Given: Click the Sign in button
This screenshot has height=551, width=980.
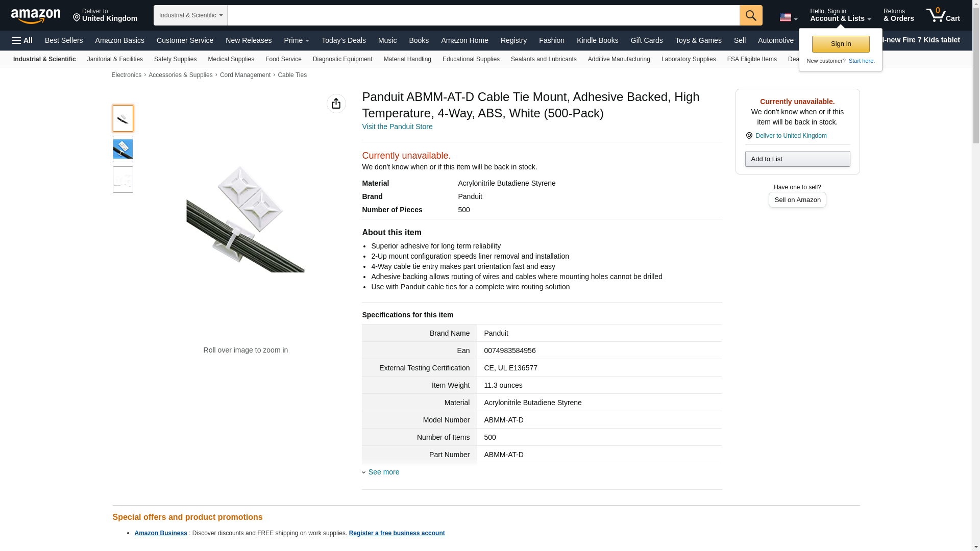Looking at the screenshot, I should 841,44.
